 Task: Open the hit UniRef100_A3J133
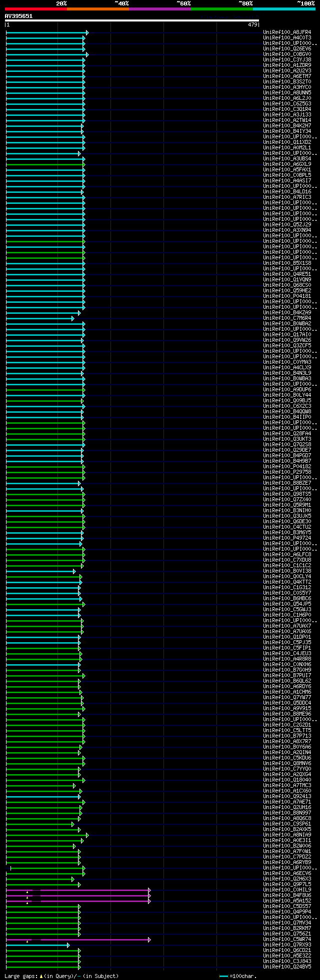[x=287, y=115]
